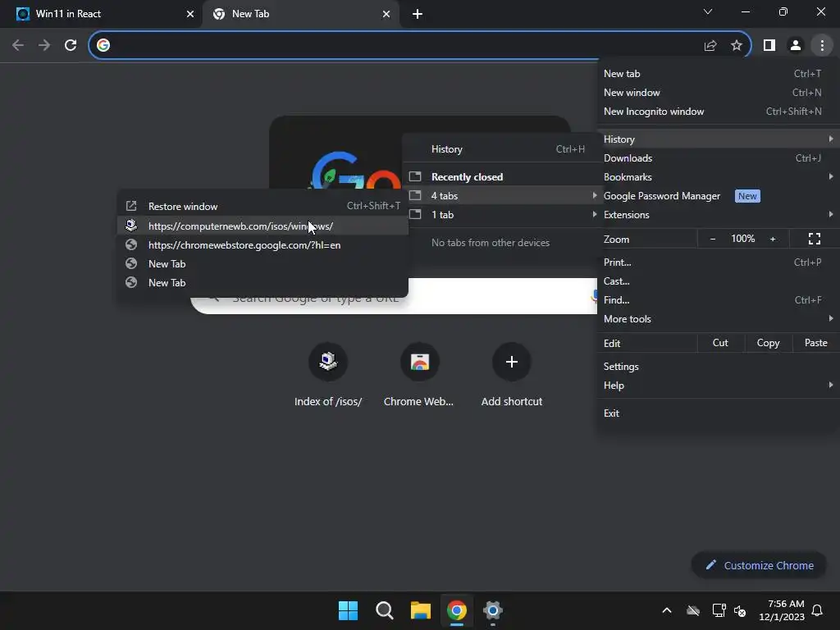This screenshot has height=630, width=840.
Task: Click Paste in Edit row
Action: (815, 343)
